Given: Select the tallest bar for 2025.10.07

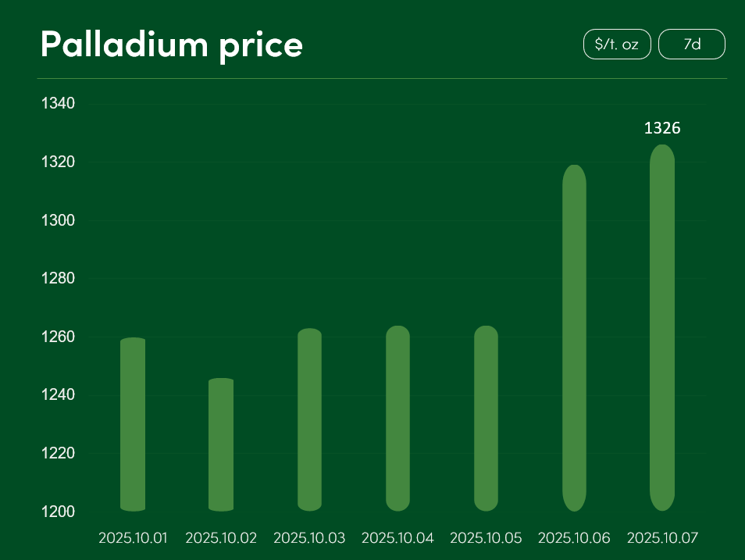Looking at the screenshot, I should [x=662, y=328].
